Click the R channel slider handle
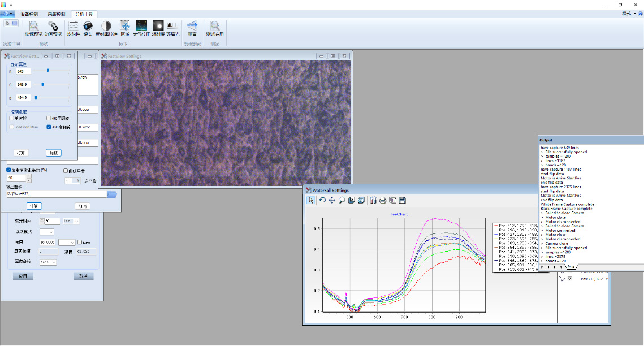644x346 pixels. point(48,71)
